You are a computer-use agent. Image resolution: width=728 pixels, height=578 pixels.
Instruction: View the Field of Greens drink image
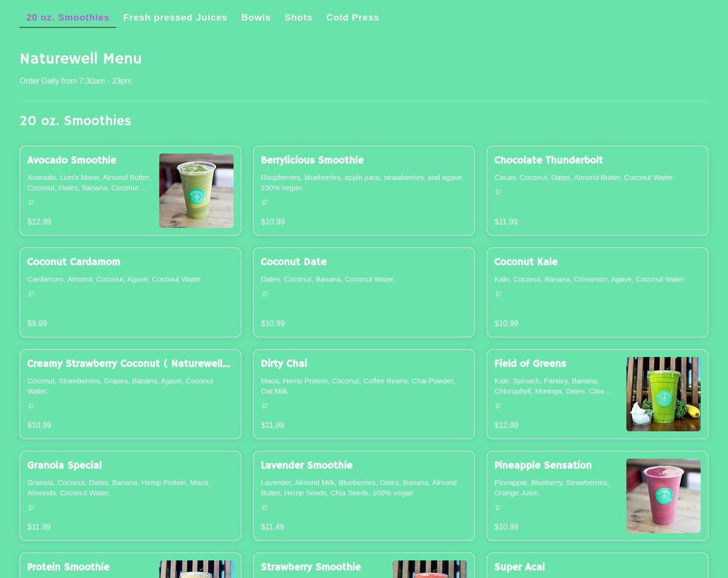(x=663, y=394)
